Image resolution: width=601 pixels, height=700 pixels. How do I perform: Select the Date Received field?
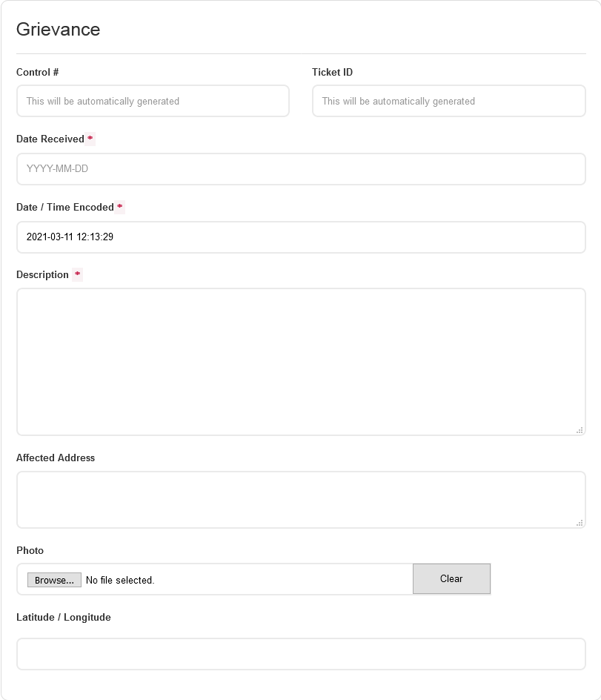(301, 169)
